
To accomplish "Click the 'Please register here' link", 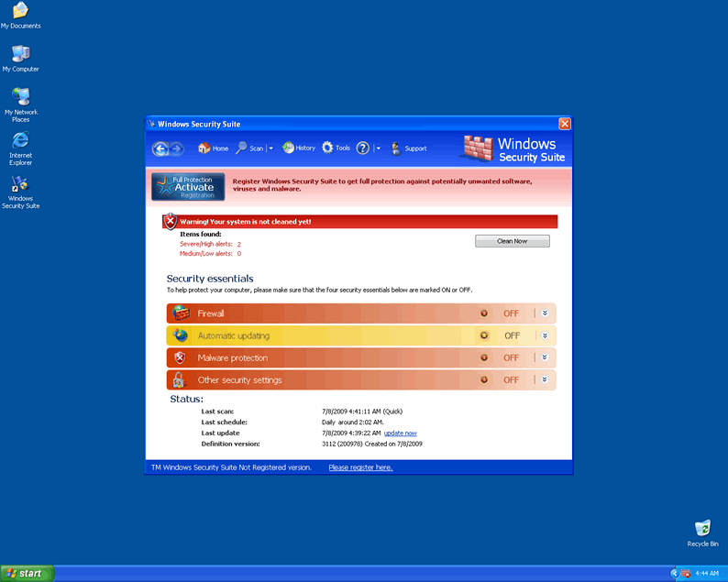I will click(360, 467).
